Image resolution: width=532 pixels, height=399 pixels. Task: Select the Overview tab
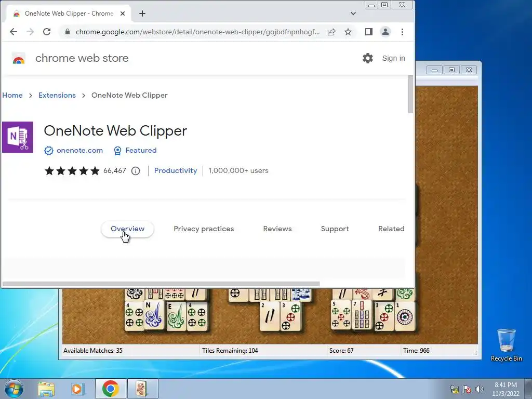128,229
